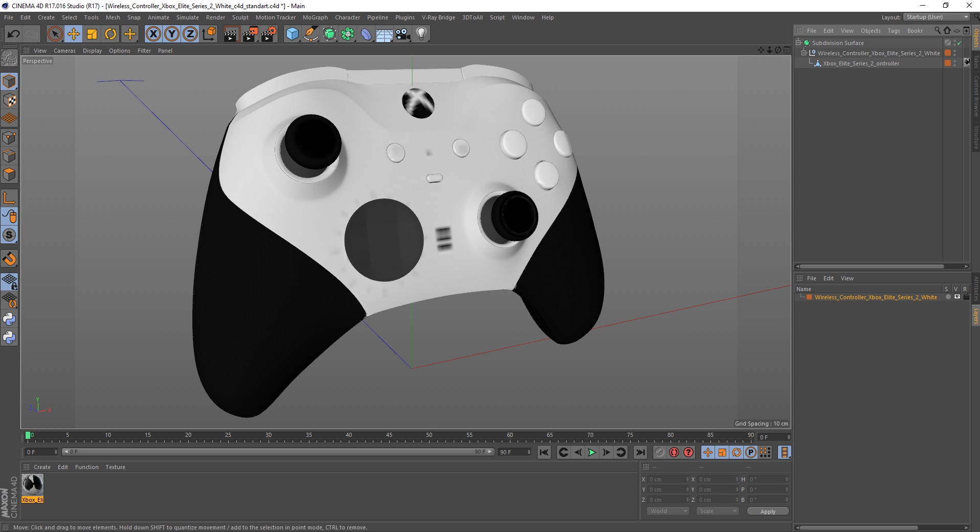The image size is (980, 532).
Task: Select Xbox_Elite_Series_2_ontroller object
Action: [x=861, y=63]
